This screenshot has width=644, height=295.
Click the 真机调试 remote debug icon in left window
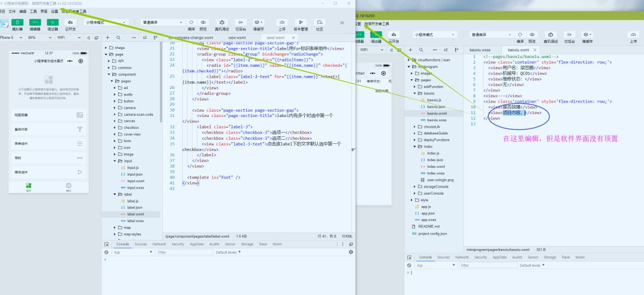point(222,22)
